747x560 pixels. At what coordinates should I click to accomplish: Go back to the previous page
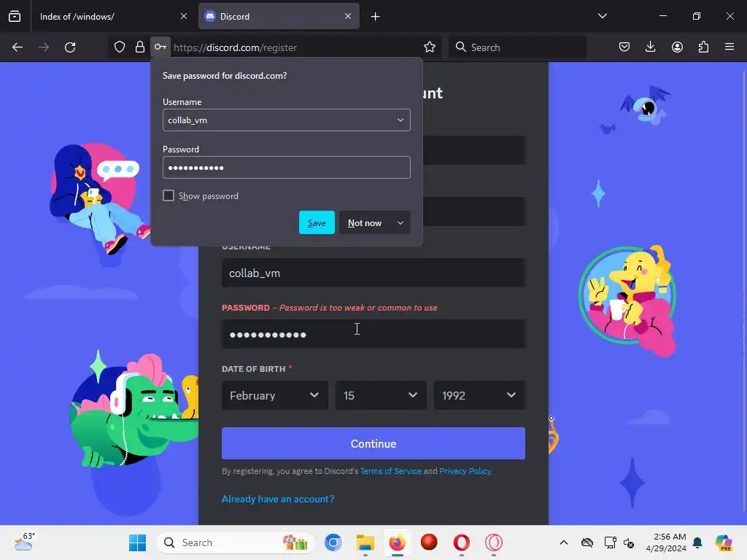click(18, 47)
